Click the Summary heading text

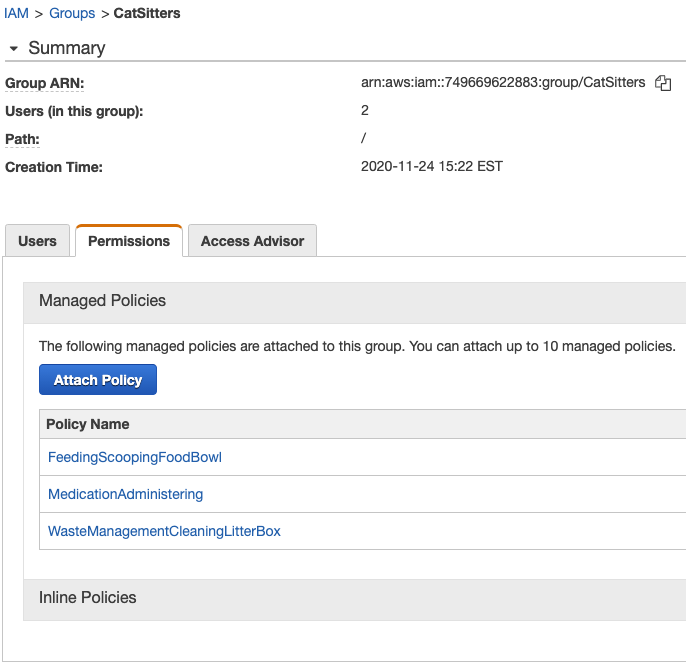tap(67, 48)
